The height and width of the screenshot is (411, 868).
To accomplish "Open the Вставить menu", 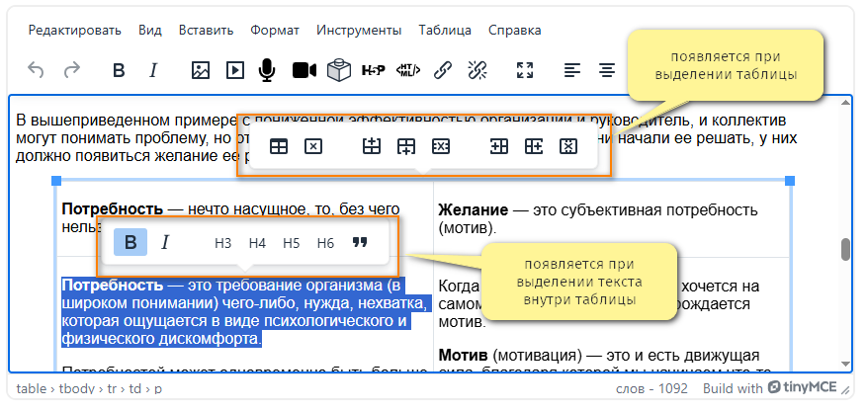I will pos(206,30).
